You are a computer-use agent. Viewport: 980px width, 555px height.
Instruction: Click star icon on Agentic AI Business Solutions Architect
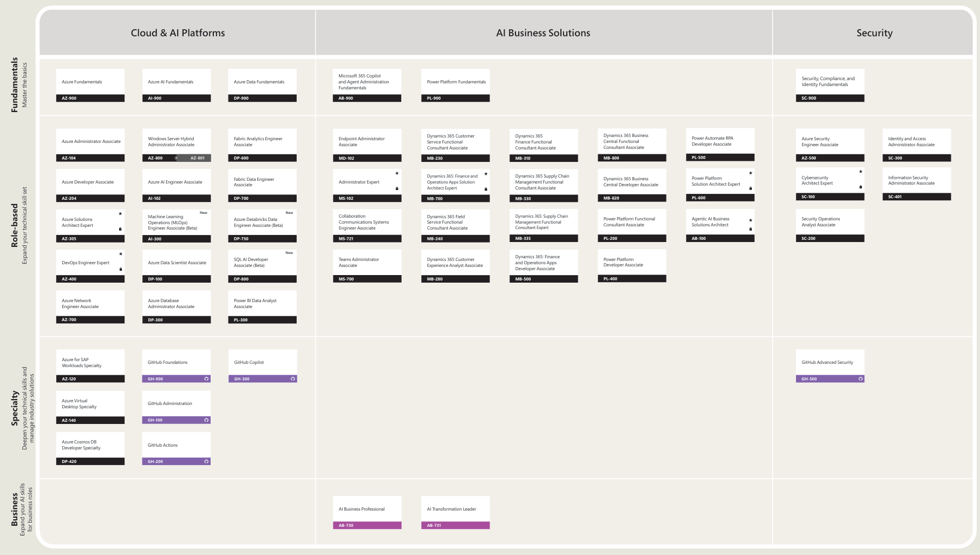click(750, 220)
